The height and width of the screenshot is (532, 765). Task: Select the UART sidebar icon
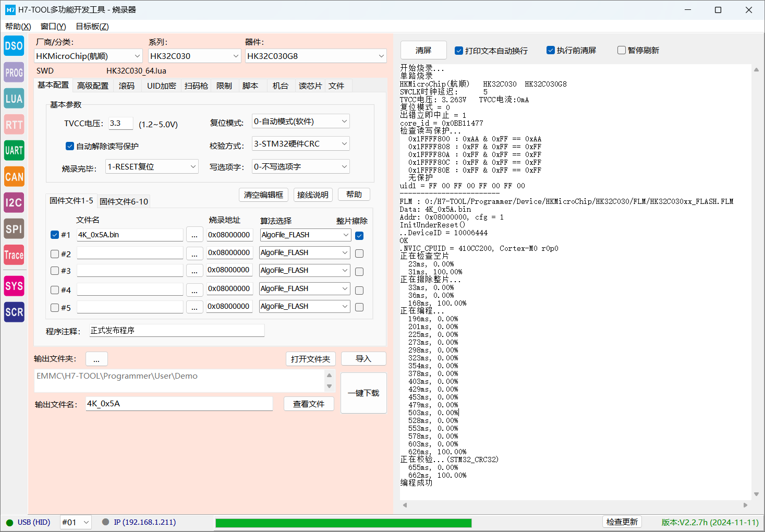point(14,151)
